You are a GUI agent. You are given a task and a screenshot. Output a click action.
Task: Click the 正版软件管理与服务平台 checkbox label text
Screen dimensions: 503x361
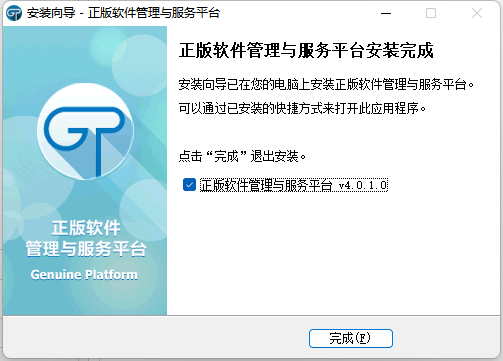point(266,185)
